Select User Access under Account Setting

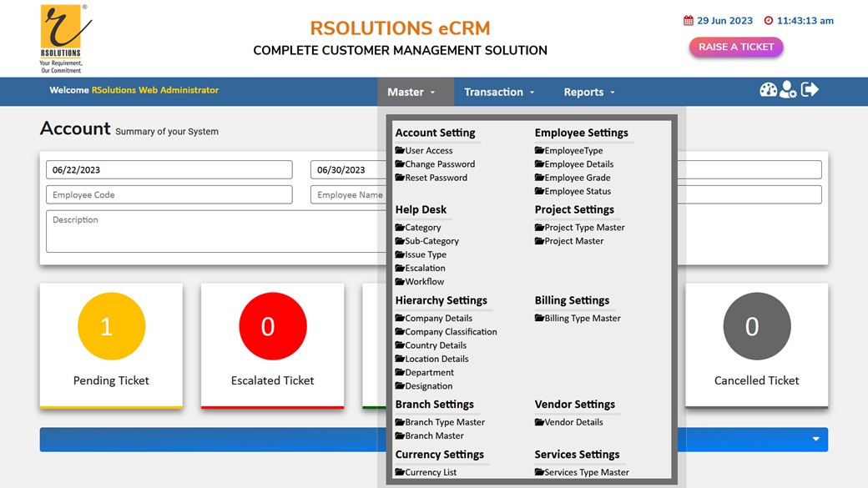click(428, 151)
